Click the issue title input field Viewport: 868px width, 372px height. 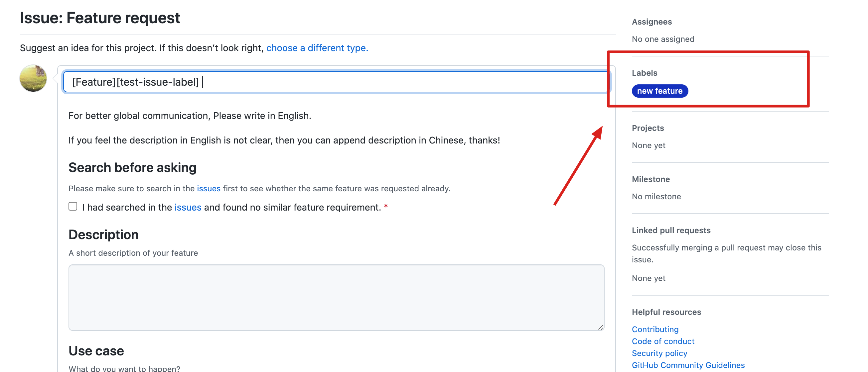pyautogui.click(x=337, y=82)
